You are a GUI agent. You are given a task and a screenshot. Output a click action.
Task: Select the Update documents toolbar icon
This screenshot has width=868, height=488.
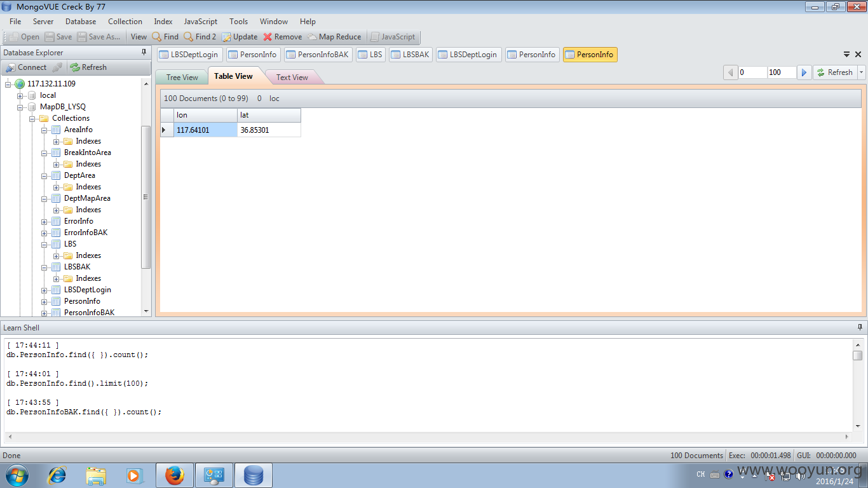pyautogui.click(x=240, y=37)
